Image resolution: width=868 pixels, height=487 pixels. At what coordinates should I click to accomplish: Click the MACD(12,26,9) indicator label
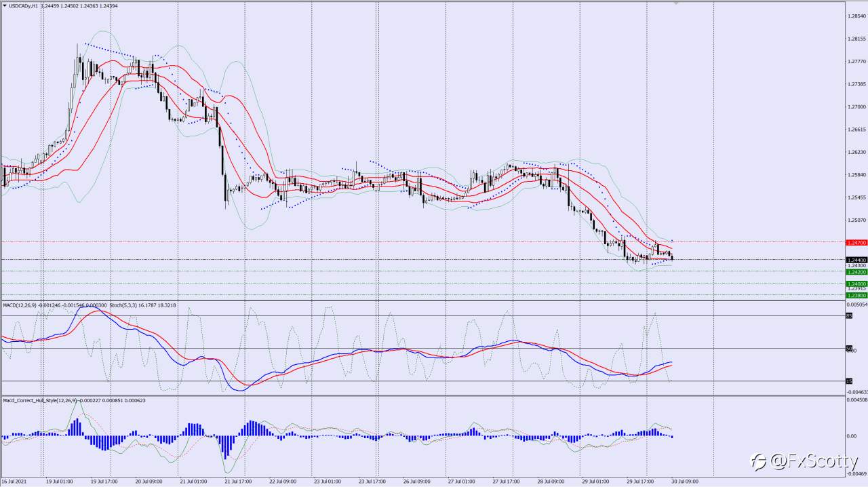coord(20,305)
